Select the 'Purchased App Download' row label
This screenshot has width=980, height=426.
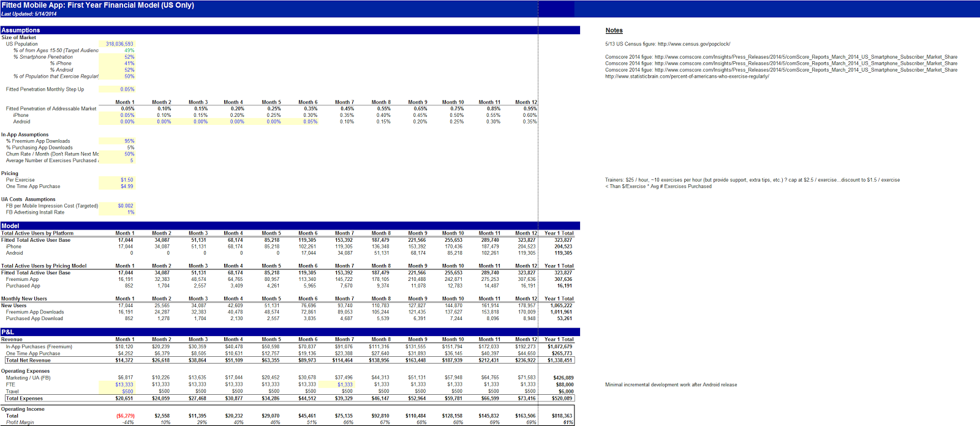click(34, 318)
